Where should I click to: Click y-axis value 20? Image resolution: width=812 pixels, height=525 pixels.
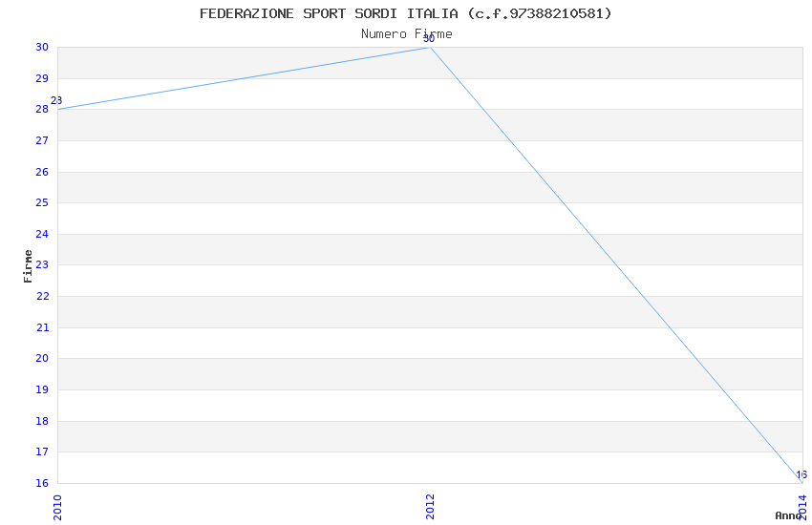(42, 359)
